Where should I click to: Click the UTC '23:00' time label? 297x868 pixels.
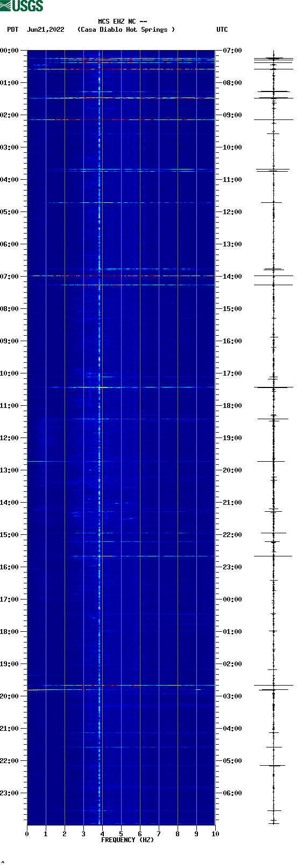[x=232, y=567]
